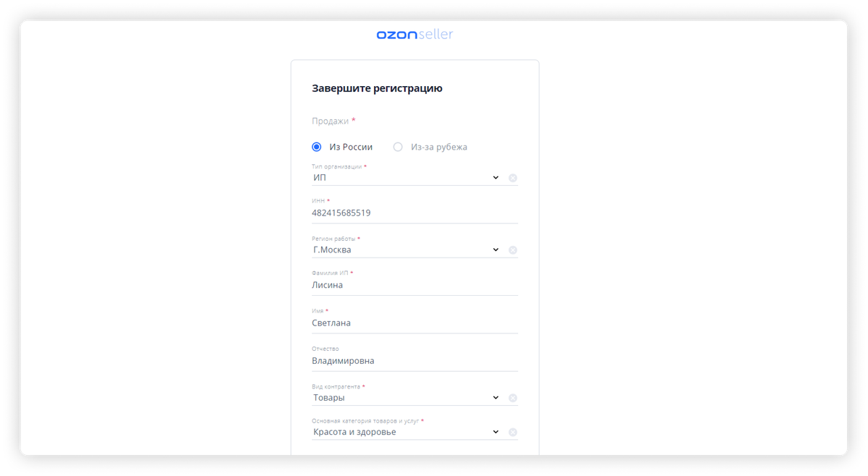Clear the Основная категория selection
The height and width of the screenshot is (476, 868).
(x=513, y=433)
